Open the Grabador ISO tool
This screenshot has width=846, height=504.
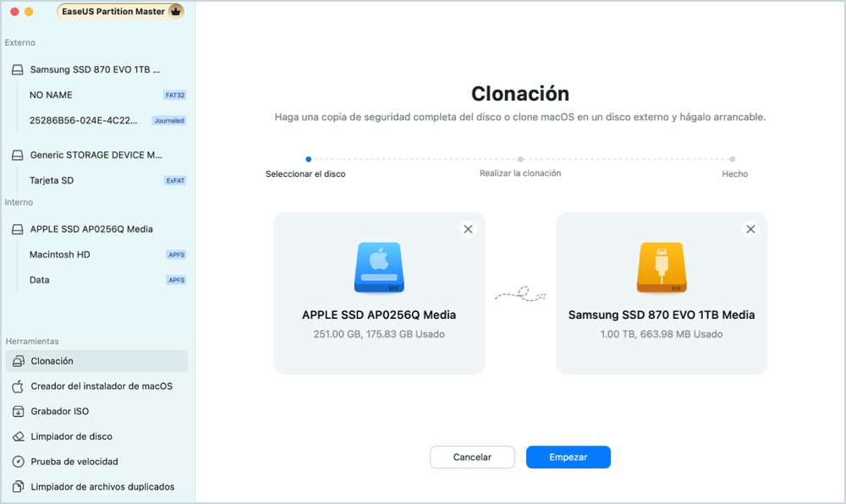point(96,411)
